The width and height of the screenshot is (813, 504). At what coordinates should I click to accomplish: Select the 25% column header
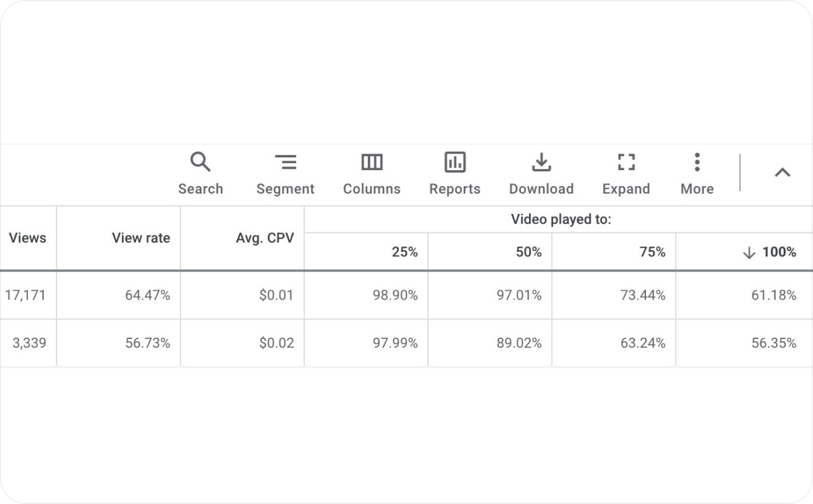tap(405, 252)
